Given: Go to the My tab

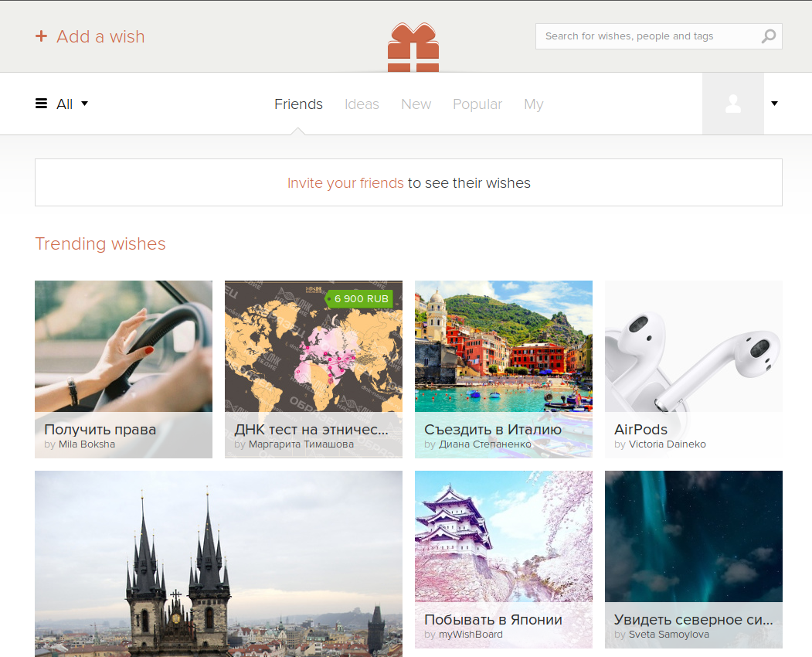Looking at the screenshot, I should click(x=533, y=104).
